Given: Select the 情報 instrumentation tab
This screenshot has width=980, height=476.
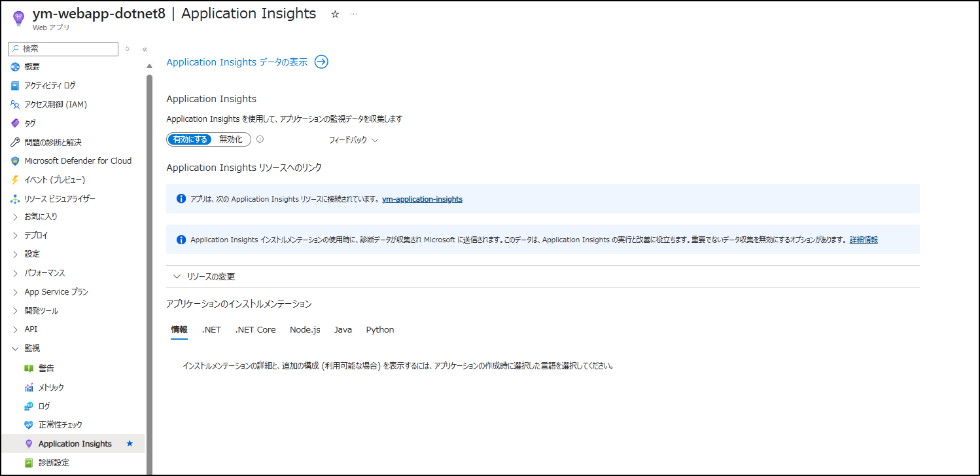Looking at the screenshot, I should (x=179, y=330).
